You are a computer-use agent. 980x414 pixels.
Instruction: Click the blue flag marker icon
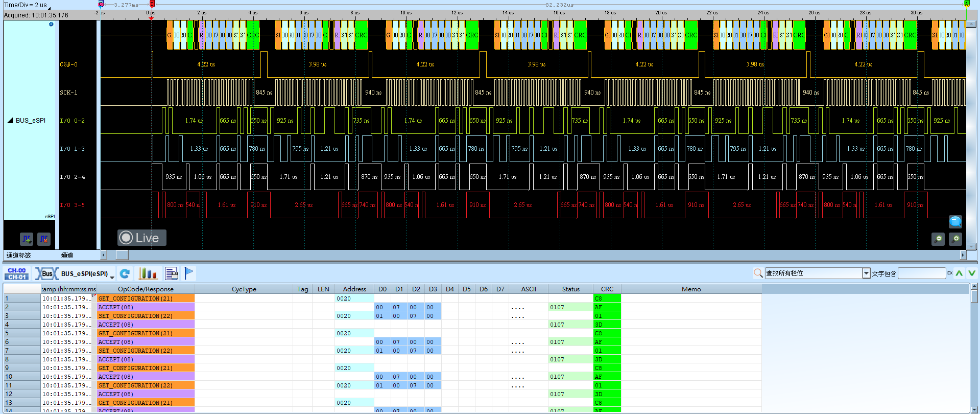tap(189, 273)
